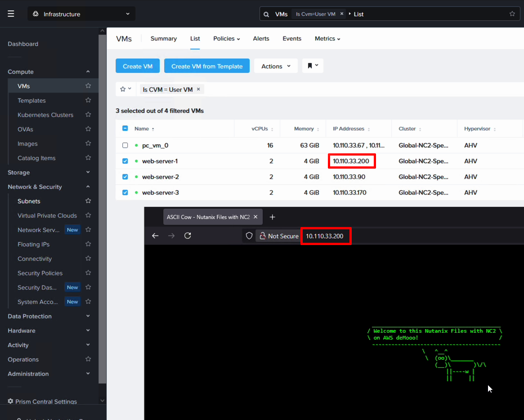Image resolution: width=524 pixels, height=420 pixels.
Task: Switch to the Summary tab
Action: tap(163, 38)
